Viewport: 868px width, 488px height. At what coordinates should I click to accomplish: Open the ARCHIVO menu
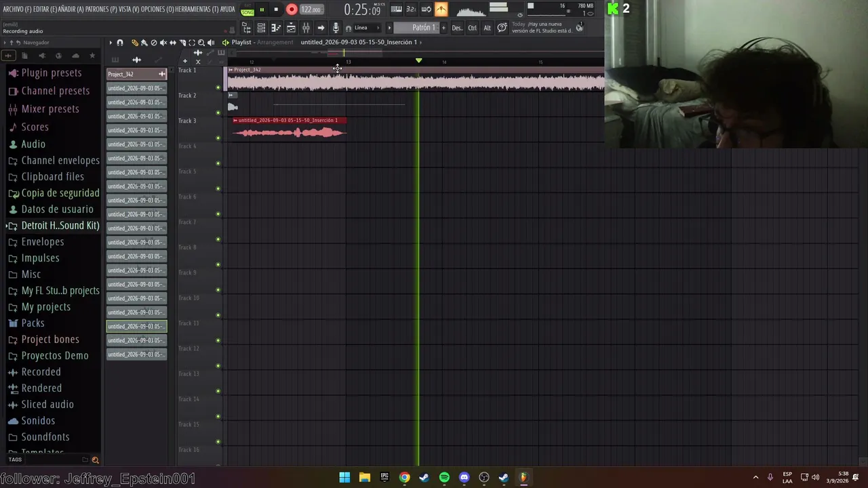(17, 9)
